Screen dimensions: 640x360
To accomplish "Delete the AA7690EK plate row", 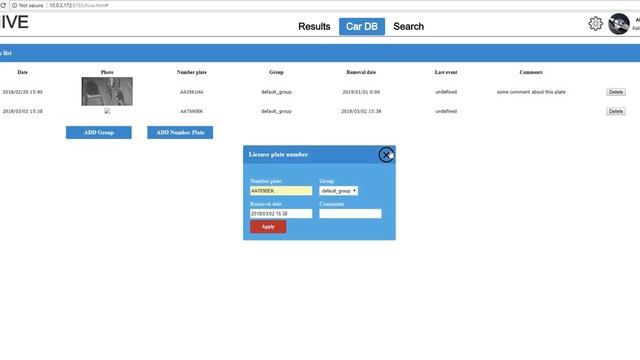I will click(616, 111).
